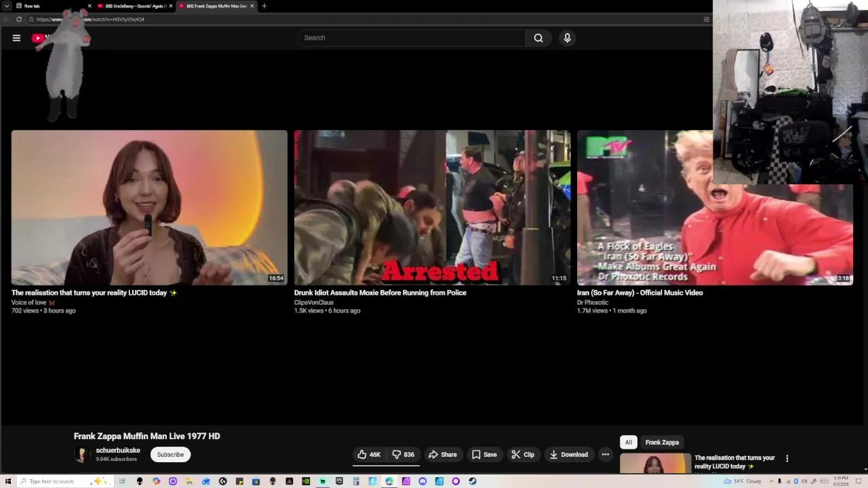The width and height of the screenshot is (868, 488).
Task: Like the video with 46K thumbs-up
Action: [x=369, y=455]
